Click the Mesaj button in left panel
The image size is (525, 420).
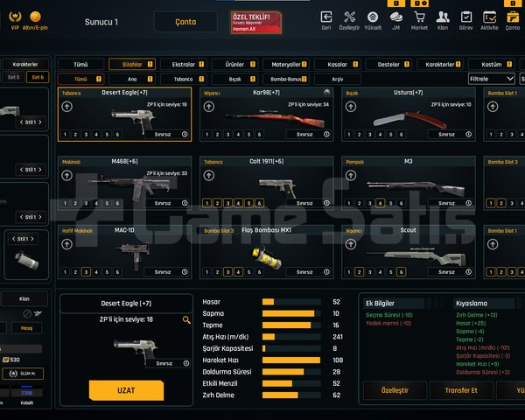[x=27, y=328]
